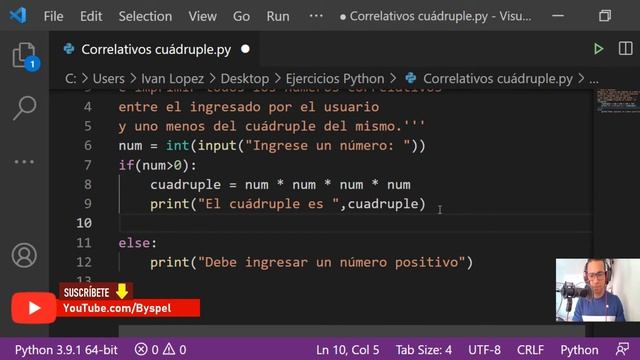Open the Edit menu
The width and height of the screenshot is (640, 360).
tap(91, 16)
